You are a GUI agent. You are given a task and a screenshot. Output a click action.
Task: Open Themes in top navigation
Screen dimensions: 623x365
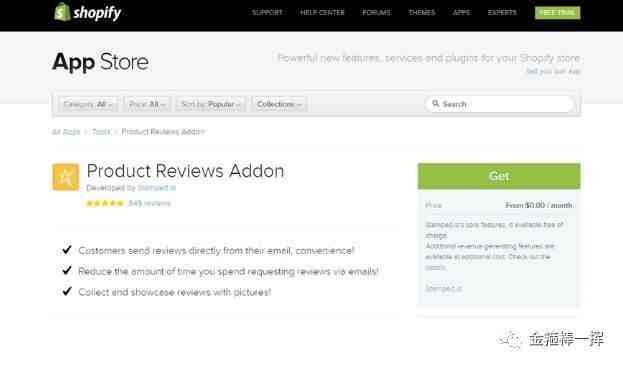[x=422, y=13]
